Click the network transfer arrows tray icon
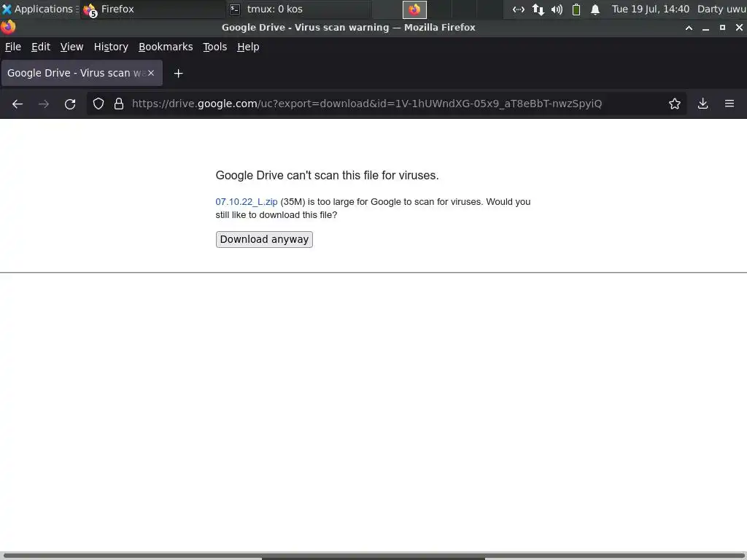Image resolution: width=747 pixels, height=560 pixels. pyautogui.click(x=538, y=9)
